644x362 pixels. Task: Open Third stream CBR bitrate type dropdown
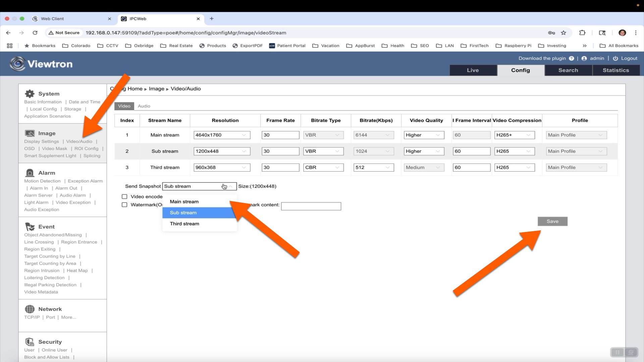point(323,167)
